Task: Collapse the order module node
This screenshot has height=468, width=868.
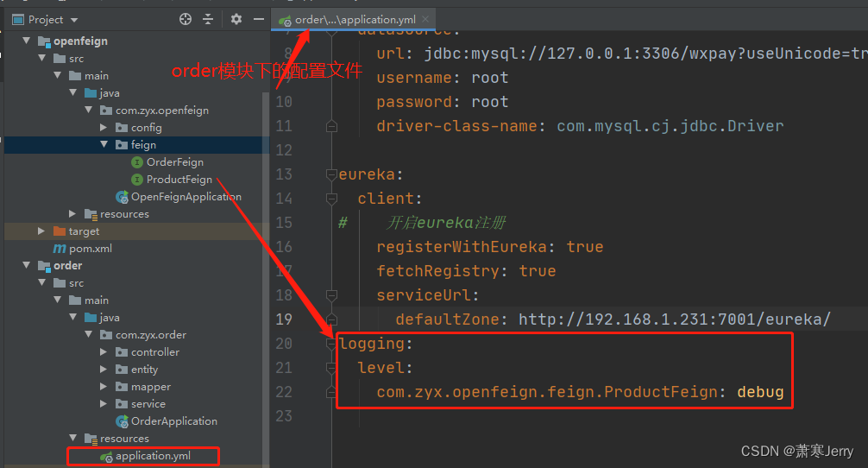Action: pos(26,265)
